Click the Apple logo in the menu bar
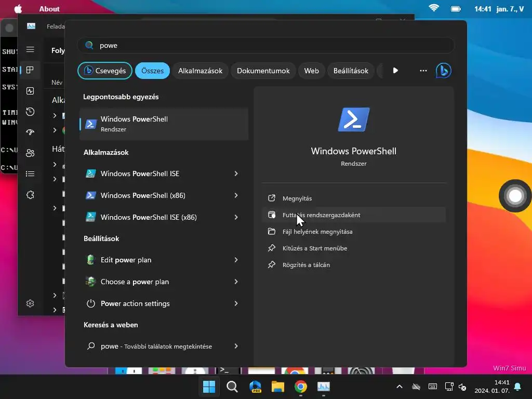This screenshot has height=399, width=532. pyautogui.click(x=18, y=9)
